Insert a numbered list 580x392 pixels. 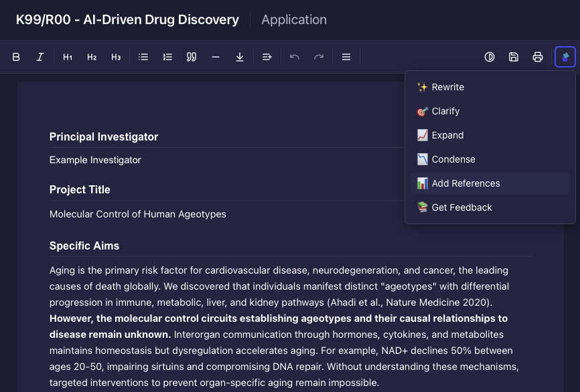167,57
